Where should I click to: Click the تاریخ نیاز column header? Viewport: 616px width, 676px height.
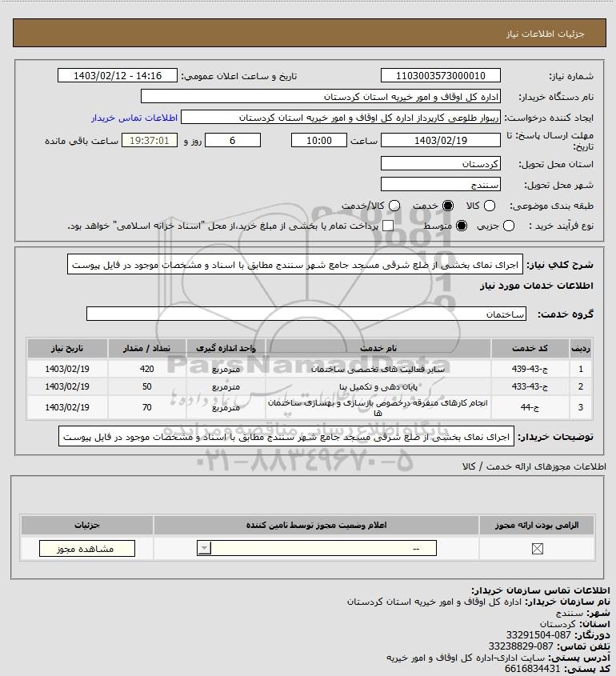coord(67,348)
